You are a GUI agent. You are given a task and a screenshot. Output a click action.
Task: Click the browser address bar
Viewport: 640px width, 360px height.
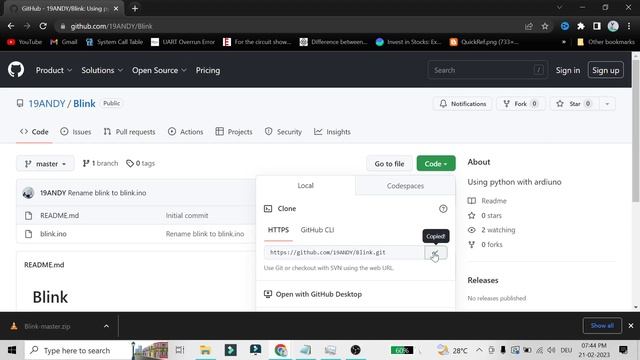[290, 26]
